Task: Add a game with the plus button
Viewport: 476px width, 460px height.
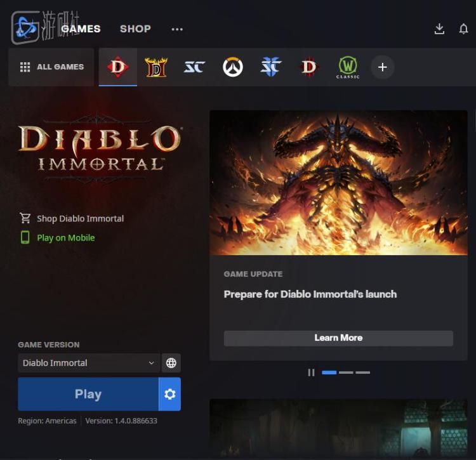Action: [383, 67]
